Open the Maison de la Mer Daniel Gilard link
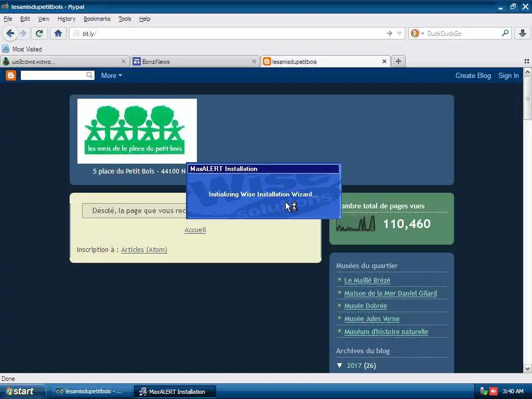The width and height of the screenshot is (532, 399). [391, 293]
